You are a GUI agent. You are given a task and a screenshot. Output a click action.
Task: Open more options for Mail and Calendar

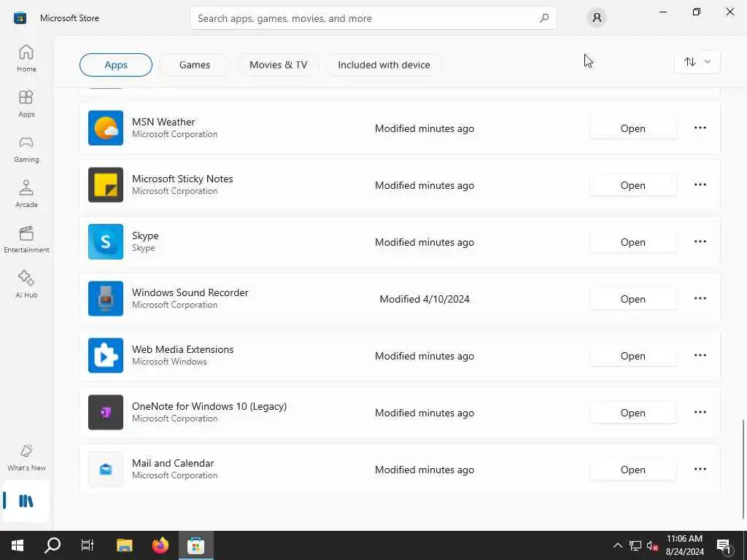(700, 469)
